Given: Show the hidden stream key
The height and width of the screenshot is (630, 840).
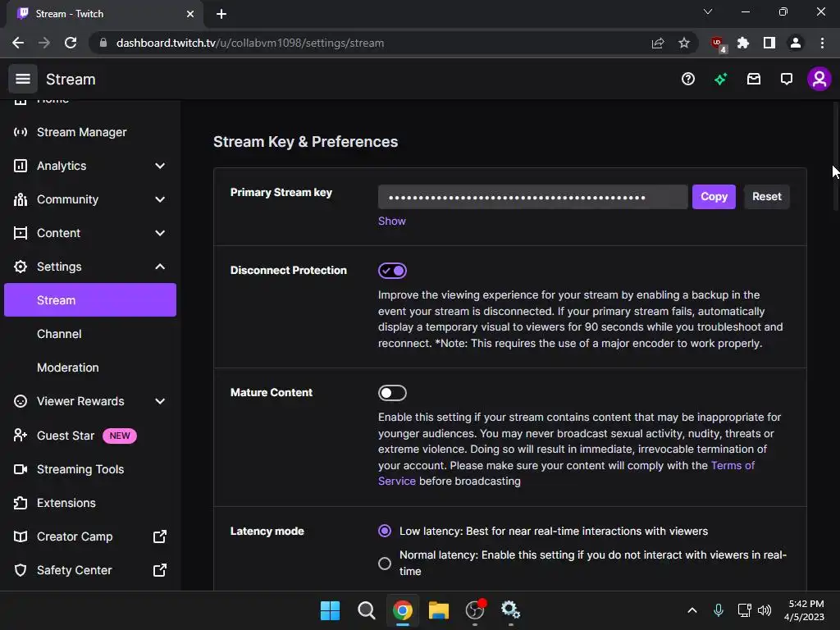Looking at the screenshot, I should pos(391,221).
